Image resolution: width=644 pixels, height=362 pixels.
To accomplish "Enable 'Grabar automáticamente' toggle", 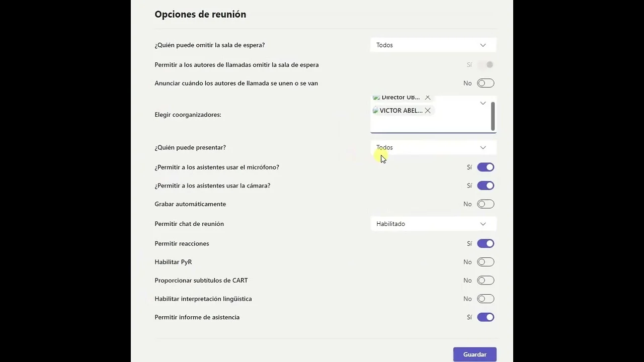I will tap(486, 204).
